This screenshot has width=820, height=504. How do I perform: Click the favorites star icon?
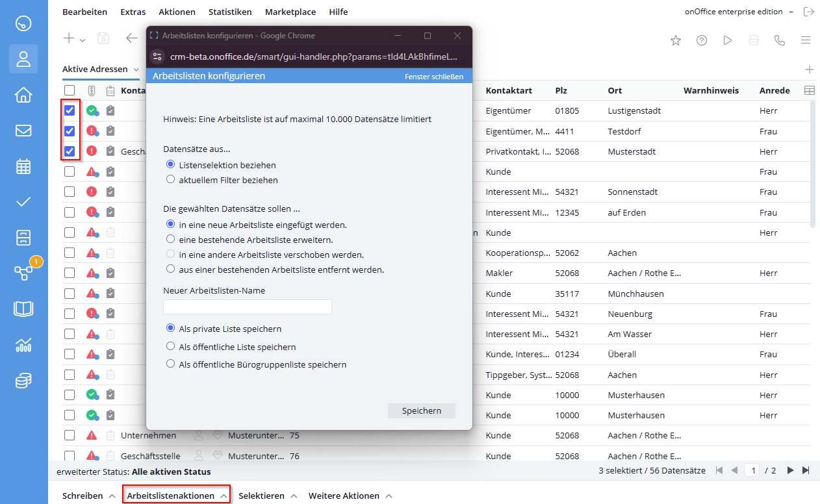point(676,40)
